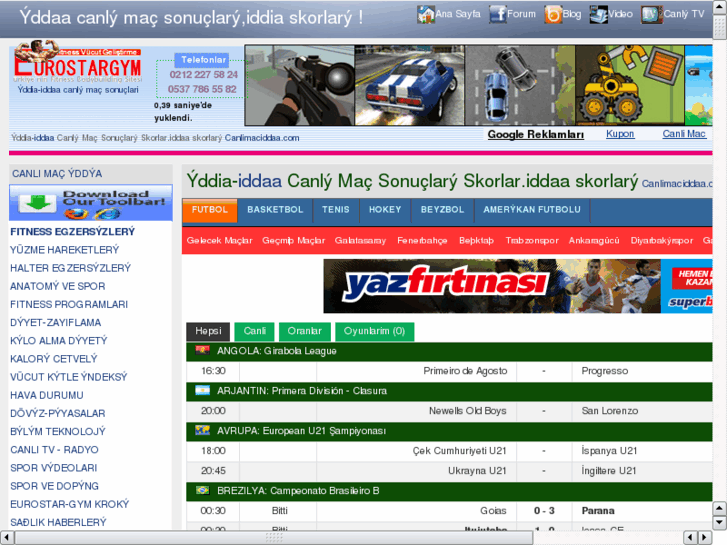This screenshot has width=727, height=545.
Task: Click the Goias 0 - 3 Parana score
Action: coord(544,510)
